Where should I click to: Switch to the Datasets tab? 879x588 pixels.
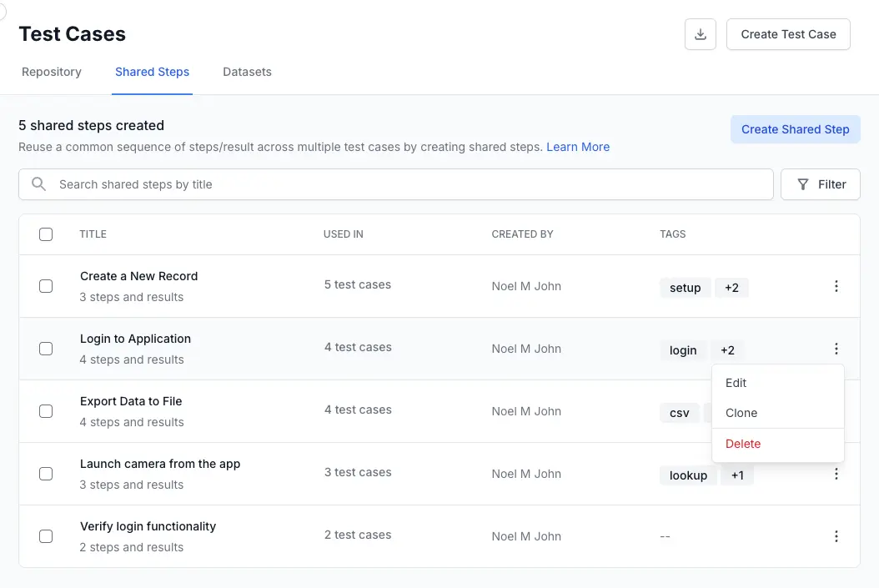click(x=247, y=72)
